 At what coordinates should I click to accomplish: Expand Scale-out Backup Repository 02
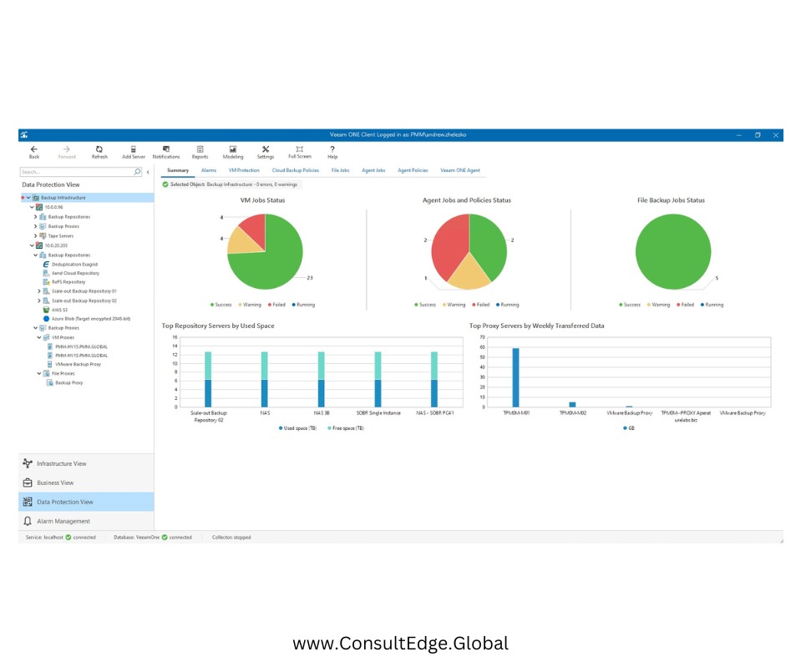coord(39,301)
